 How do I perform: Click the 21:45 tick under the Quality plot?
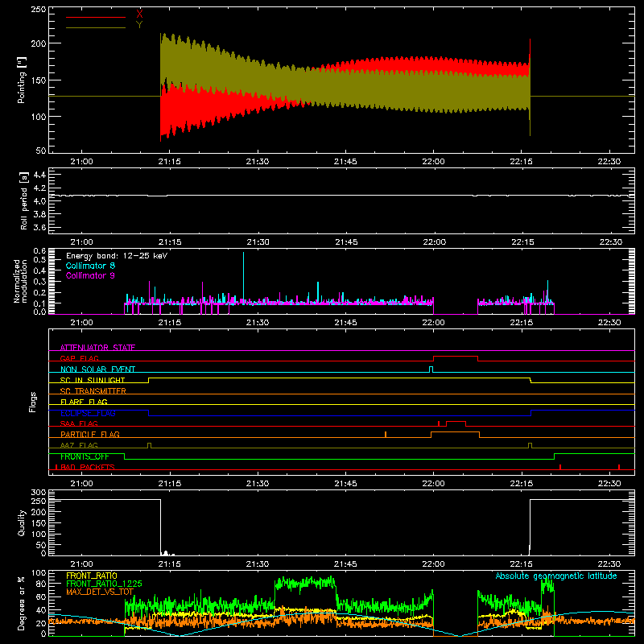point(345,564)
